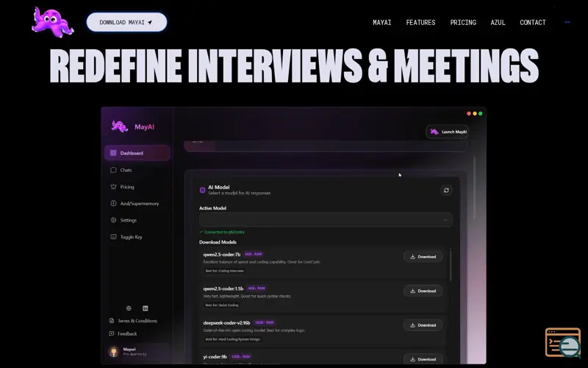The width and height of the screenshot is (588, 368).
Task: Open the Terms & Conditions link
Action: (137, 321)
